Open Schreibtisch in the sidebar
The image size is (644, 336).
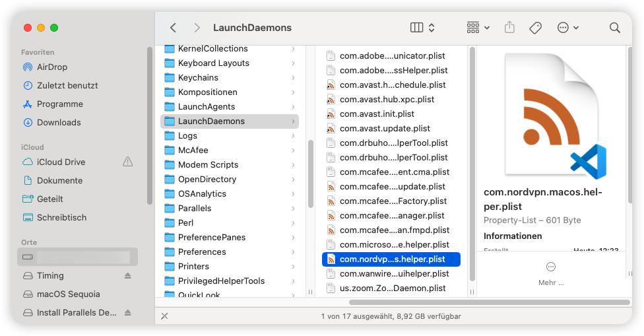[61, 217]
